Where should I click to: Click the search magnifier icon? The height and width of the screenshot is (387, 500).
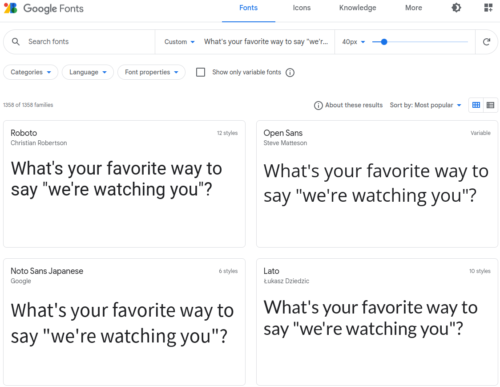pyautogui.click(x=16, y=42)
